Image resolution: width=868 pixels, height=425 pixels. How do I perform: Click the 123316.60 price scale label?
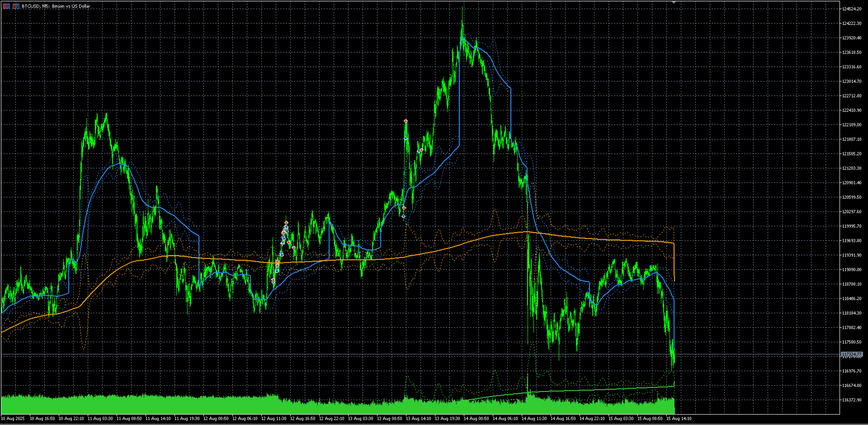852,67
